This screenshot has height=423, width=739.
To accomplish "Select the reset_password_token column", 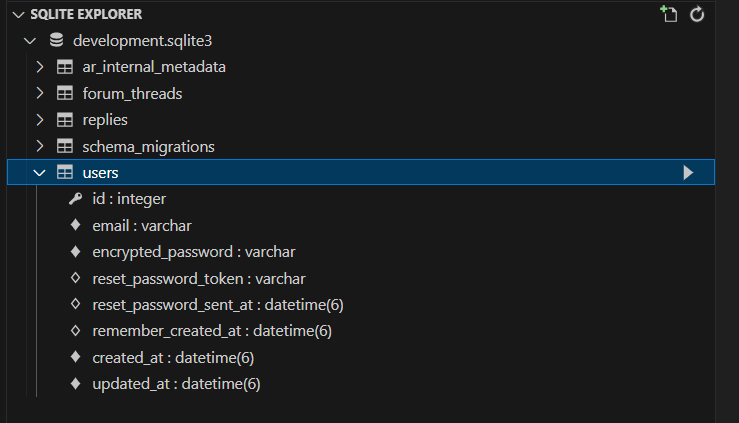I will click(x=198, y=278).
